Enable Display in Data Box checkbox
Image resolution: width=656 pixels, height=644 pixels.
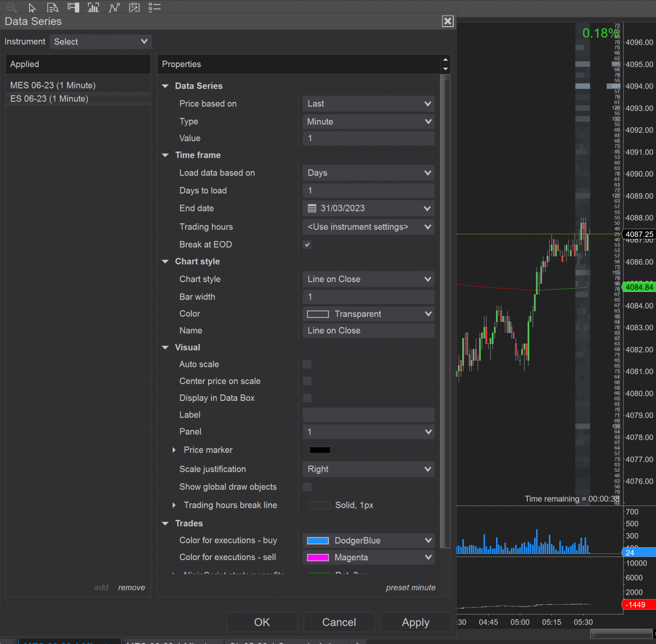pos(307,398)
